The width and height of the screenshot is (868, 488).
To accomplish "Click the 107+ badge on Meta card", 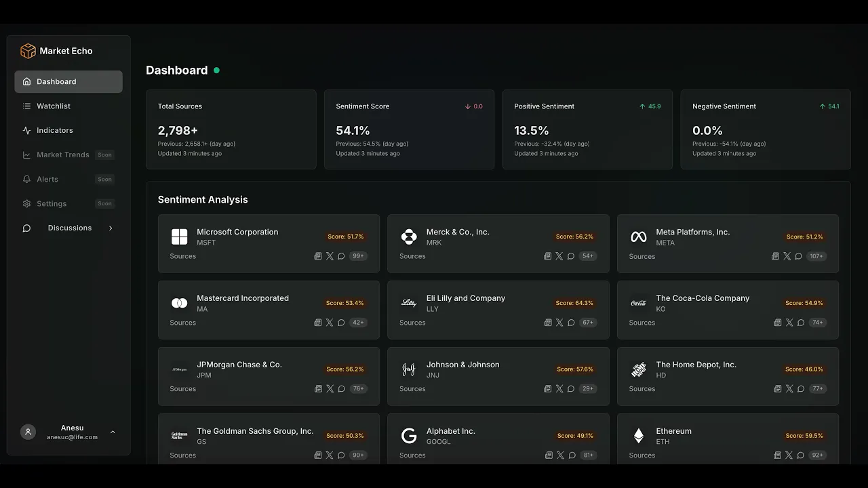I will [816, 256].
